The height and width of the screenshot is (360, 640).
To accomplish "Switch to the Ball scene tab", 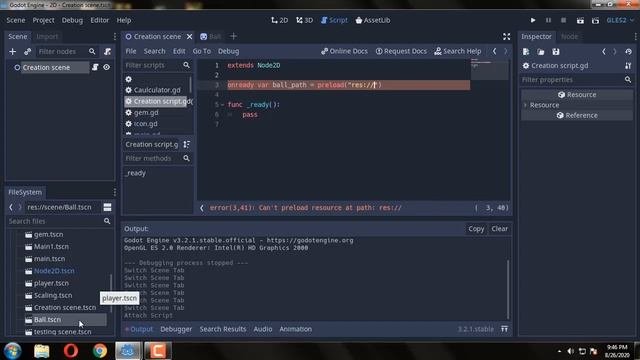I will pyautogui.click(x=211, y=36).
